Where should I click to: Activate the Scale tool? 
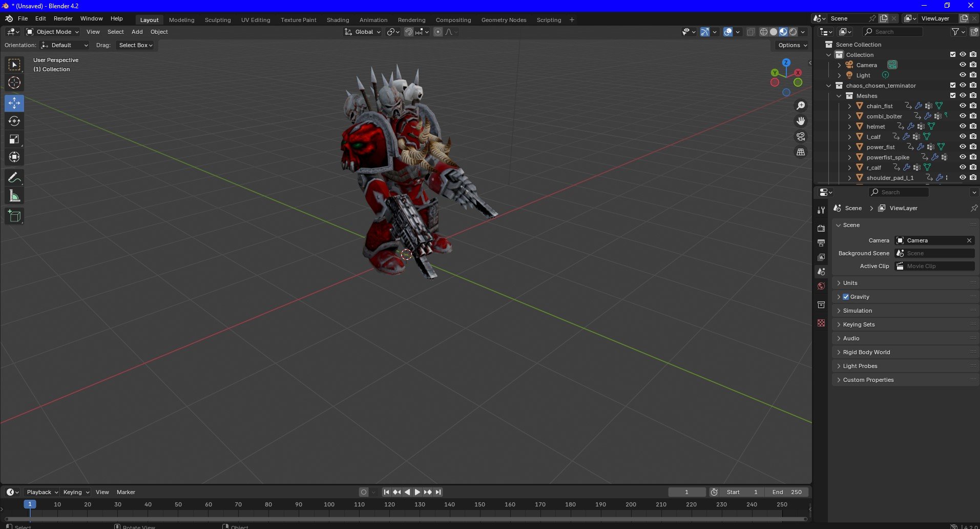14,139
